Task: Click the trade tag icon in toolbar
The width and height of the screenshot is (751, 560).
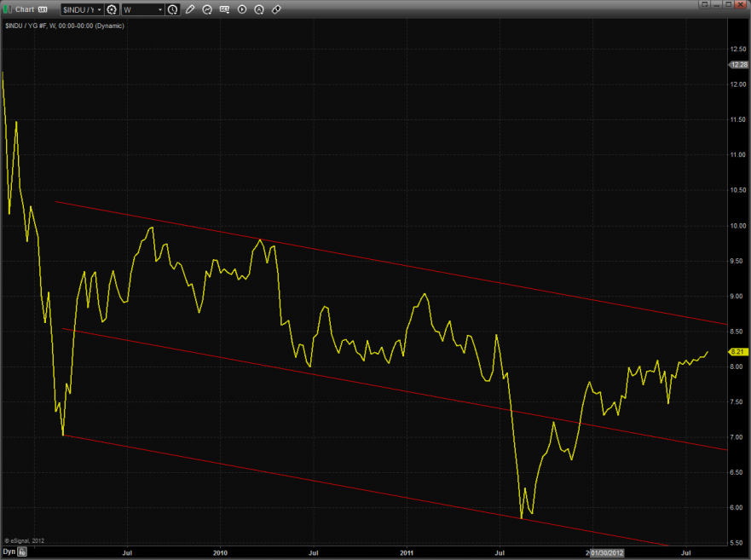Action: pyautogui.click(x=276, y=9)
